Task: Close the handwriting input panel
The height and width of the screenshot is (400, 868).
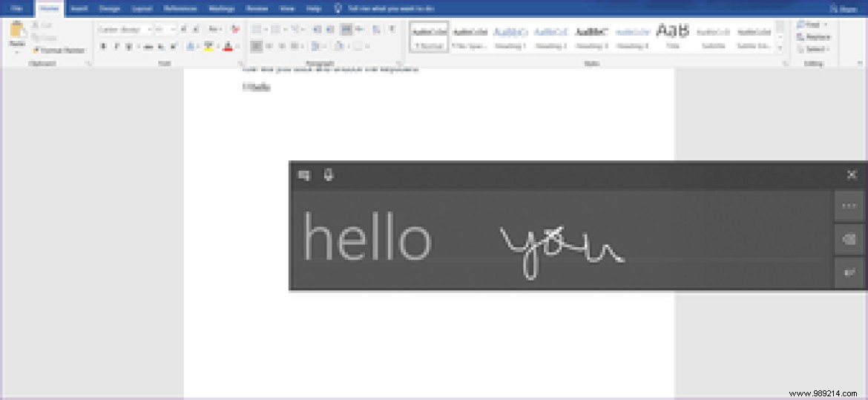Action: click(x=852, y=175)
